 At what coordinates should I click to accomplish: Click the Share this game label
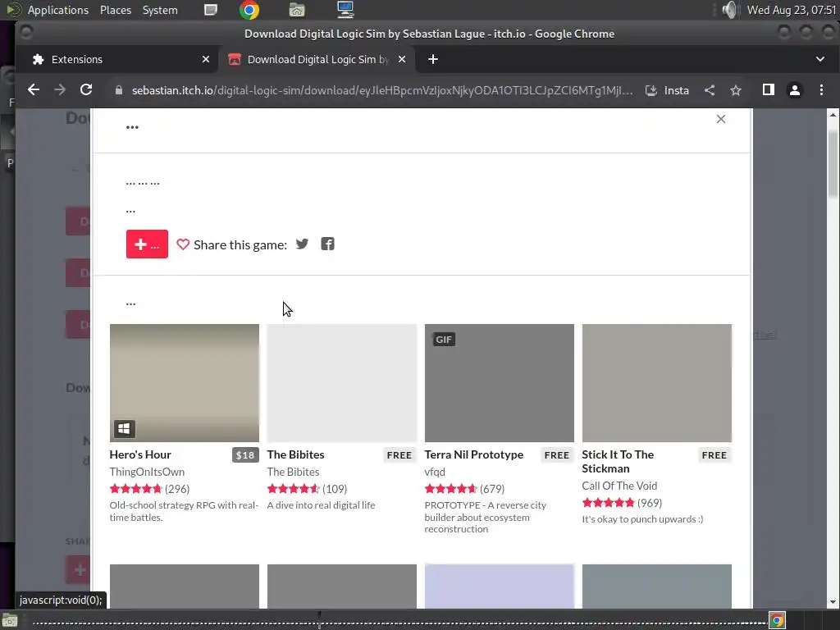[x=240, y=244]
